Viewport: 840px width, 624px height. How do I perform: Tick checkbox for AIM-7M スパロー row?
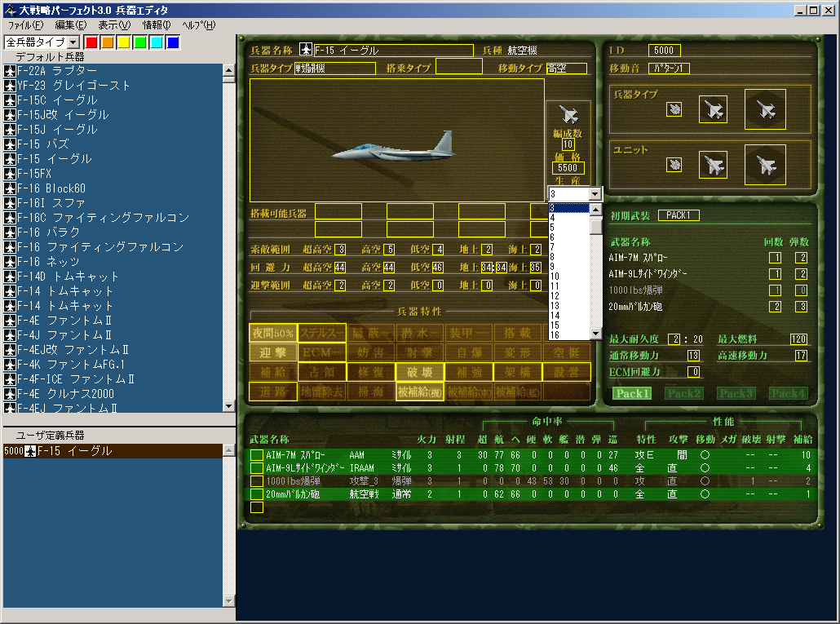[257, 454]
